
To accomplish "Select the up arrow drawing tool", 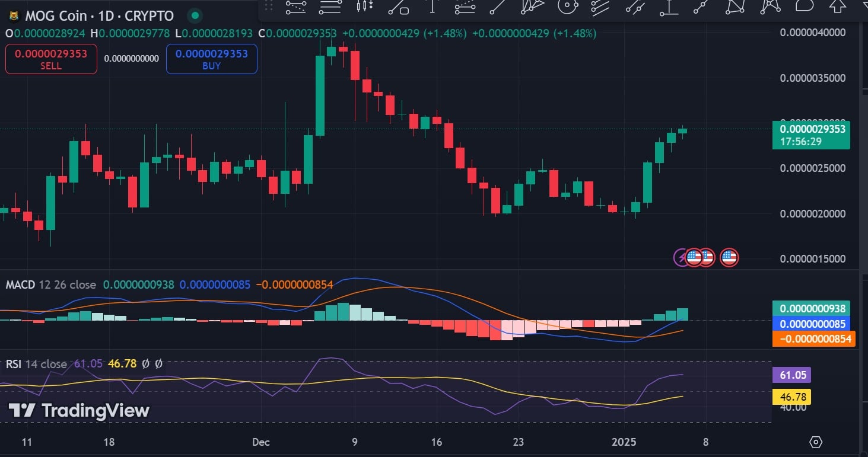I will (837, 7).
